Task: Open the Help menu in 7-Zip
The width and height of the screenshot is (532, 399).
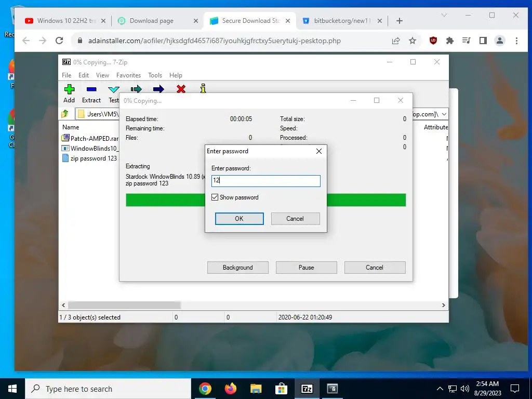Action: (176, 75)
